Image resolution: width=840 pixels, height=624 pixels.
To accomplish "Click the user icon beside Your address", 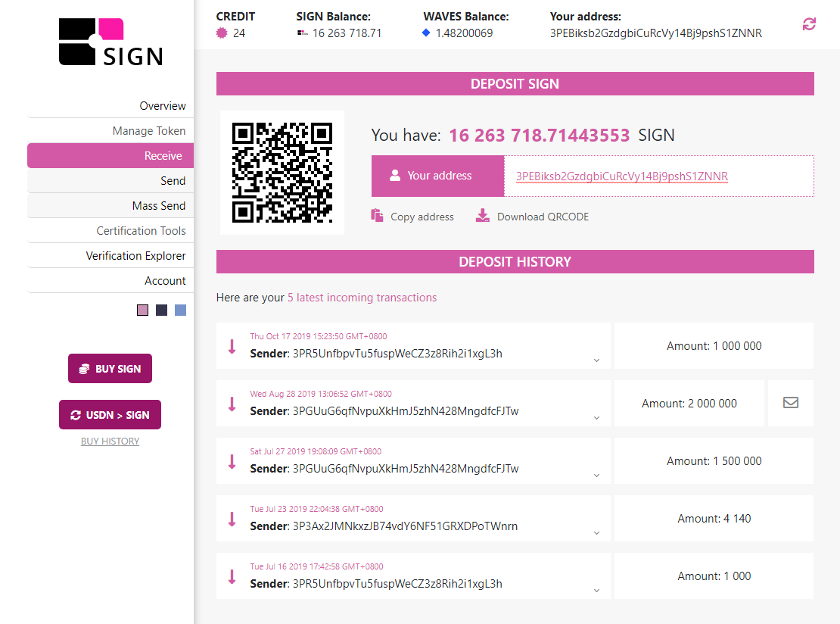I will [x=395, y=175].
